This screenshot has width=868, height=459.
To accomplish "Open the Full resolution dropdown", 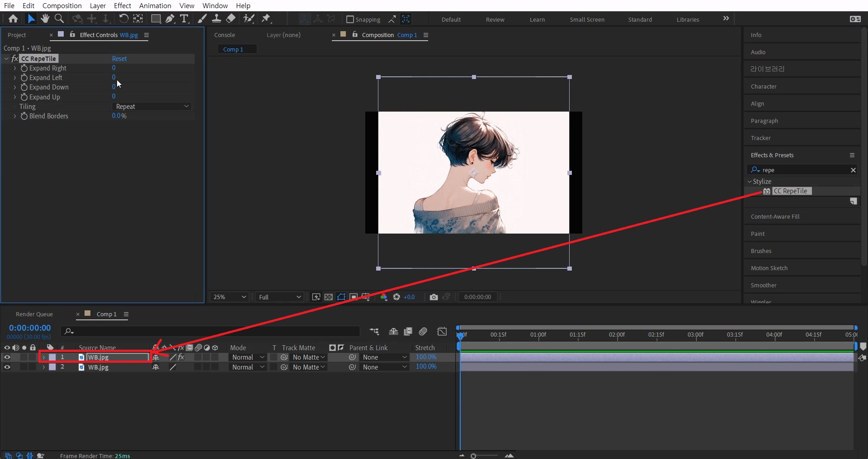I will (280, 297).
